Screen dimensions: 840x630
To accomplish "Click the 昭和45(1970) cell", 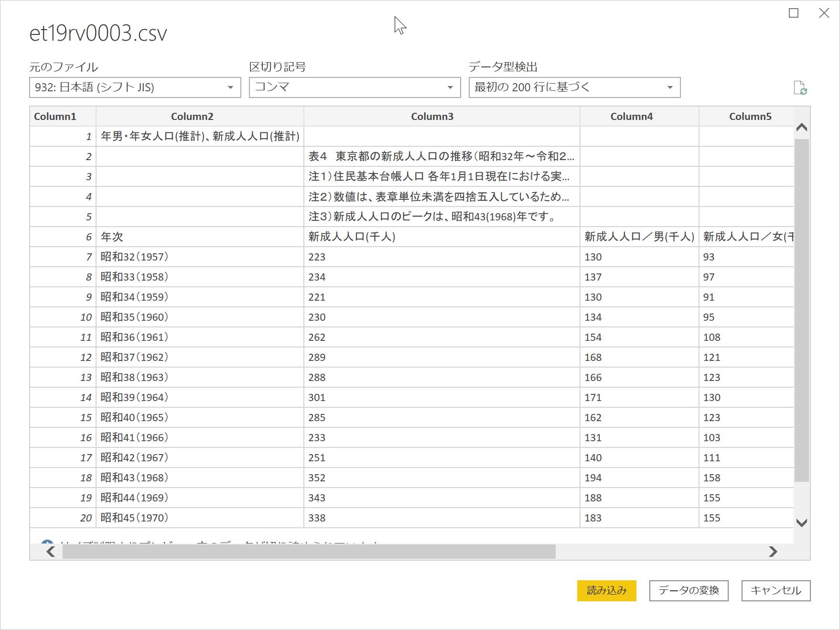I will click(200, 518).
